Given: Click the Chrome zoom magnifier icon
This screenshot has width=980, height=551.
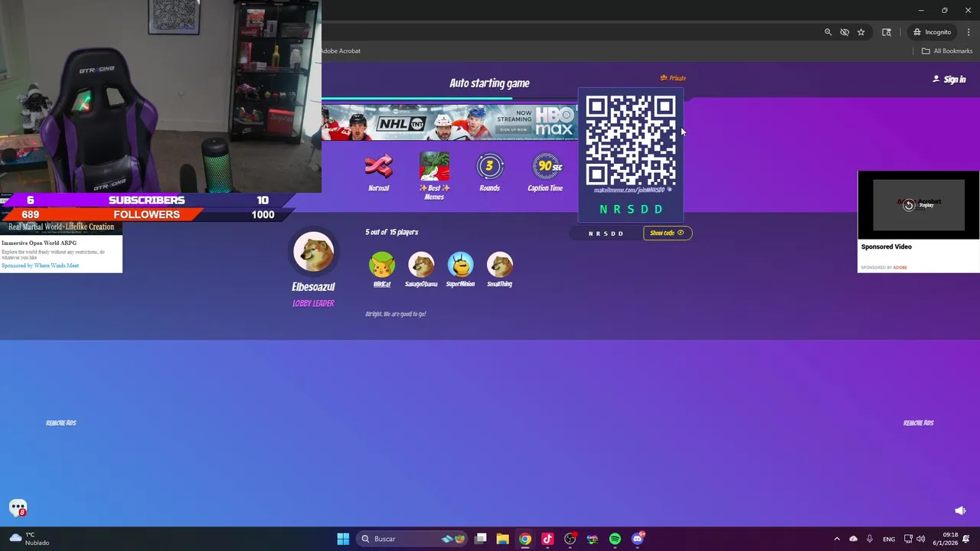Looking at the screenshot, I should (828, 32).
